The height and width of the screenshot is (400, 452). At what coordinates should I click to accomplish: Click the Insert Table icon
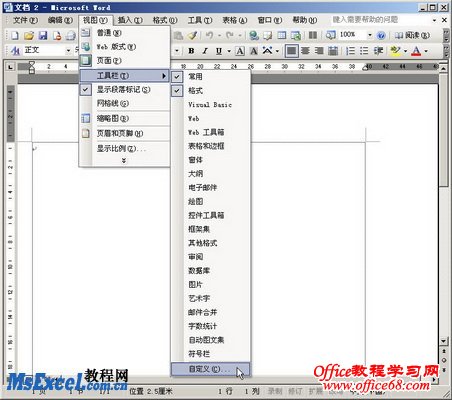tap(282, 35)
